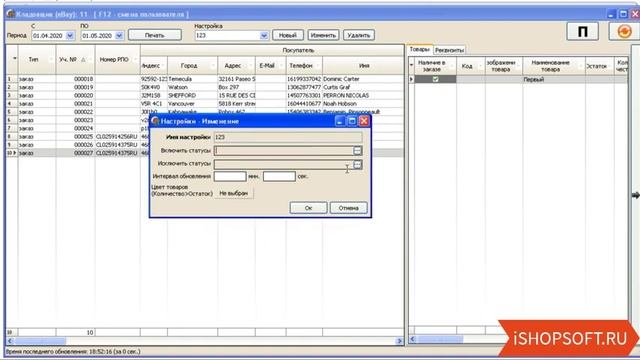
Task: Pick goods color via Не выбран button
Action: pos(234,193)
